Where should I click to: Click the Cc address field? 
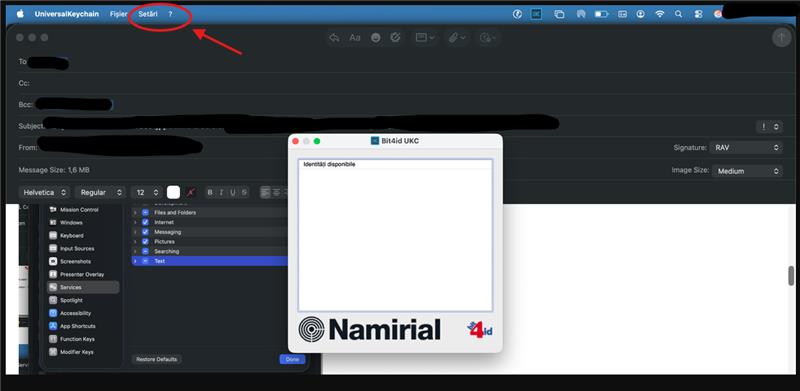tap(408, 83)
